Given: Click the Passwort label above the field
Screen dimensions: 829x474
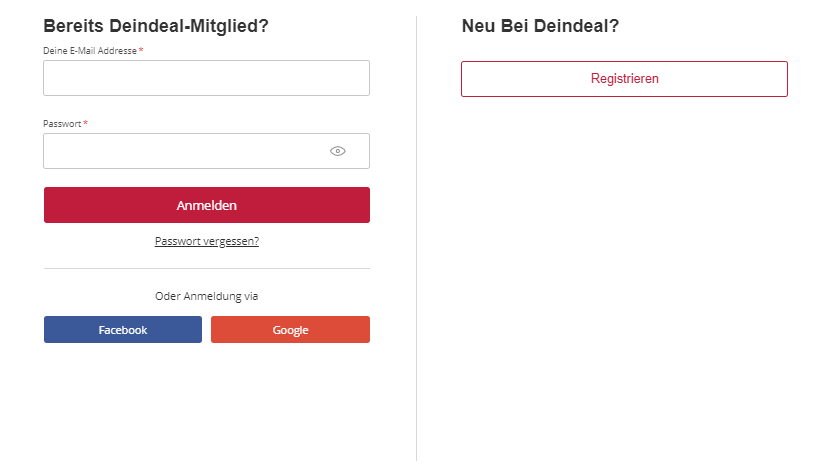Looking at the screenshot, I should coord(62,124).
